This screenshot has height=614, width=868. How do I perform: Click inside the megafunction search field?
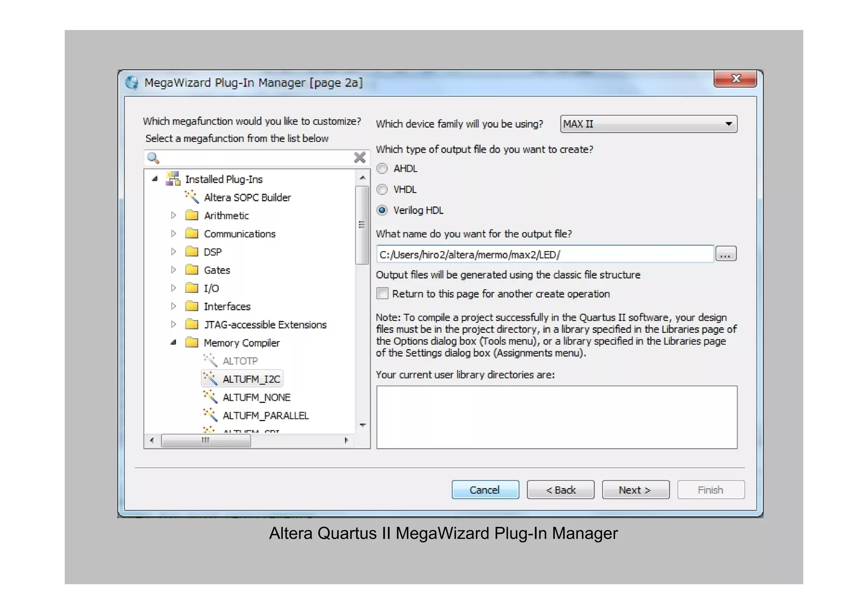tap(256, 158)
